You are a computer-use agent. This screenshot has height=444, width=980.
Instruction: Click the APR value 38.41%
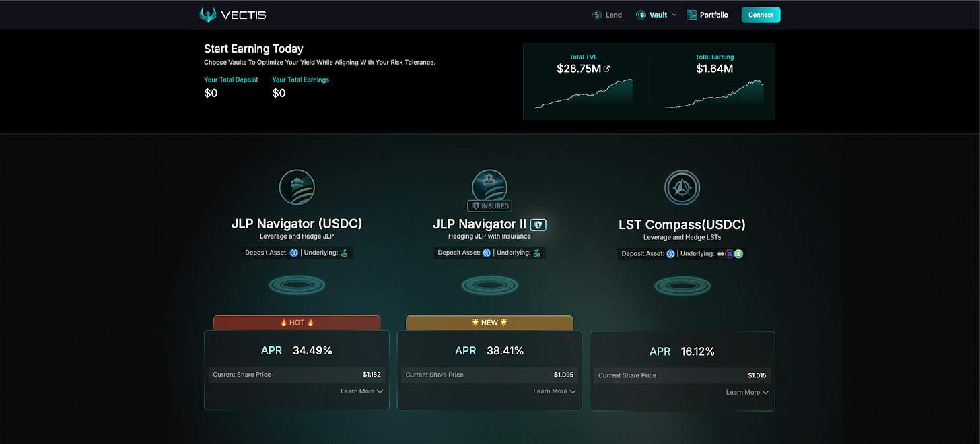click(x=504, y=350)
